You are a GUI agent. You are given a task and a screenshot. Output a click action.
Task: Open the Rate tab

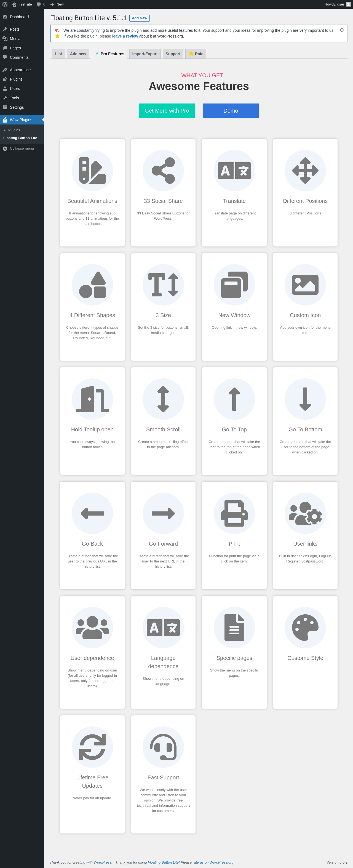click(x=196, y=54)
